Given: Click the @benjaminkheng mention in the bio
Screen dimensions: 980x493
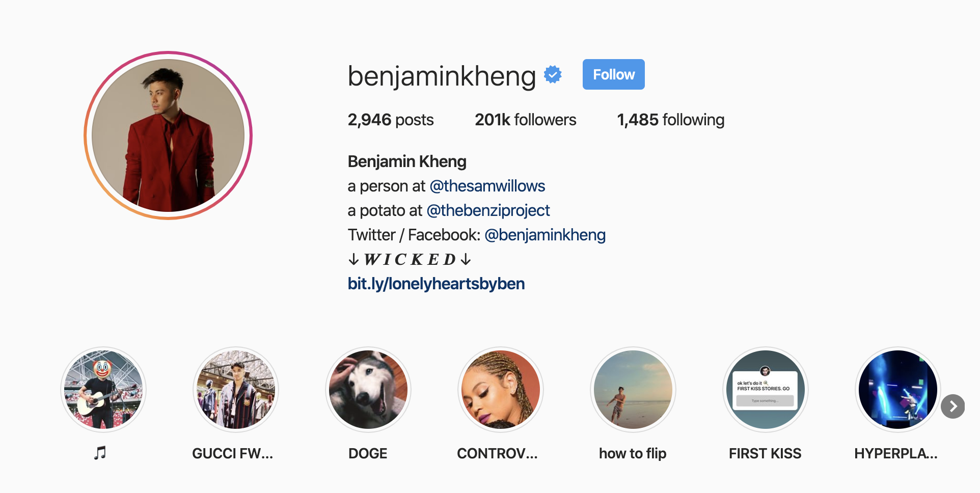Looking at the screenshot, I should (x=545, y=235).
